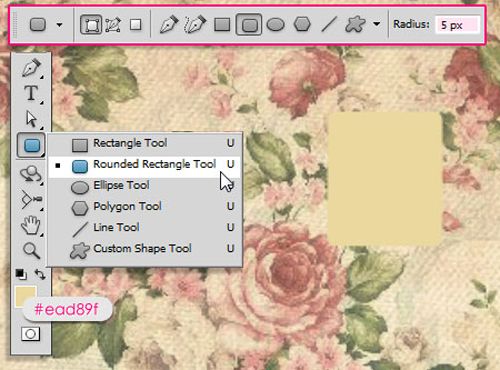Image resolution: width=500 pixels, height=370 pixels.
Task: Reset default foreground and background colors
Action: click(21, 274)
